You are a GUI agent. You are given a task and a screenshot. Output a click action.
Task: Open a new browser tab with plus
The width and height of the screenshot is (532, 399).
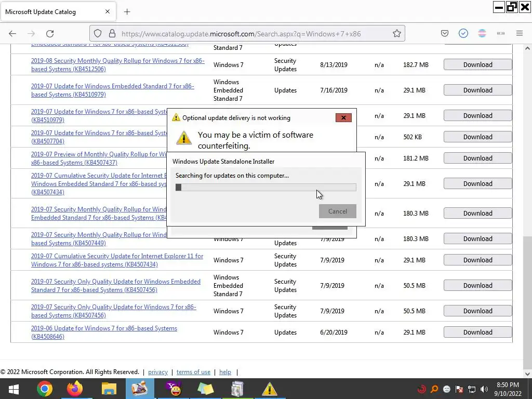127,12
